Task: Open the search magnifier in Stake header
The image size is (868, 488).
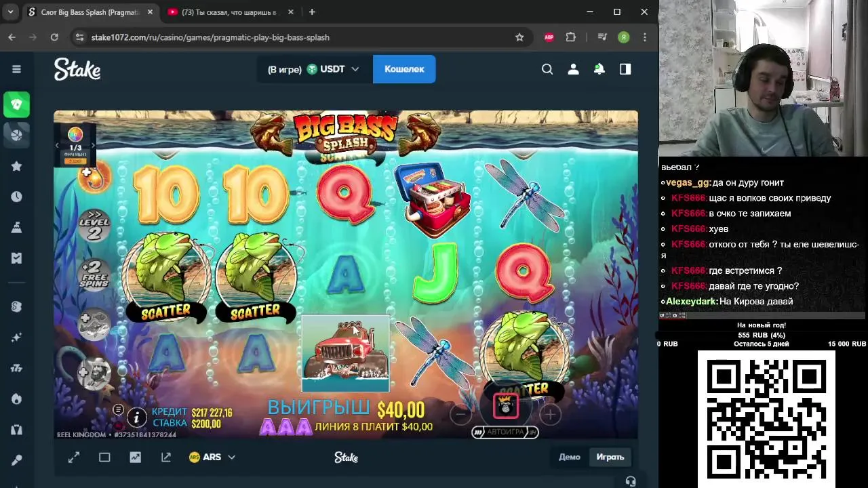Action: click(x=547, y=69)
